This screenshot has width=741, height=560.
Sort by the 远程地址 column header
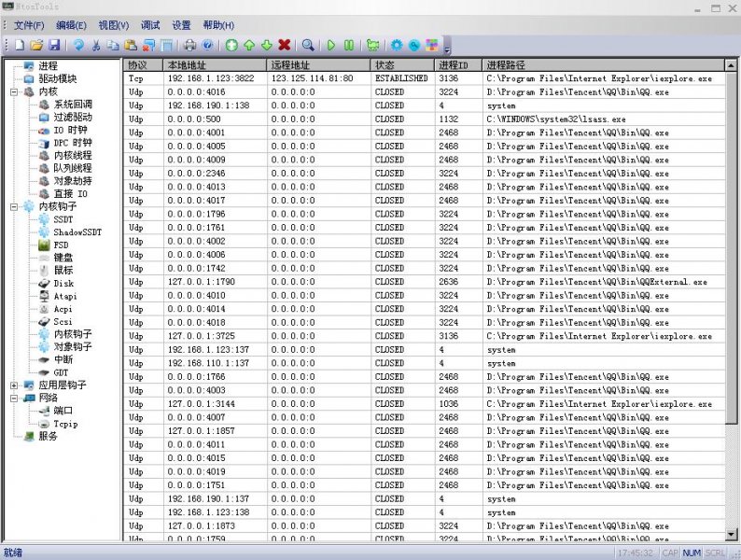pos(318,65)
